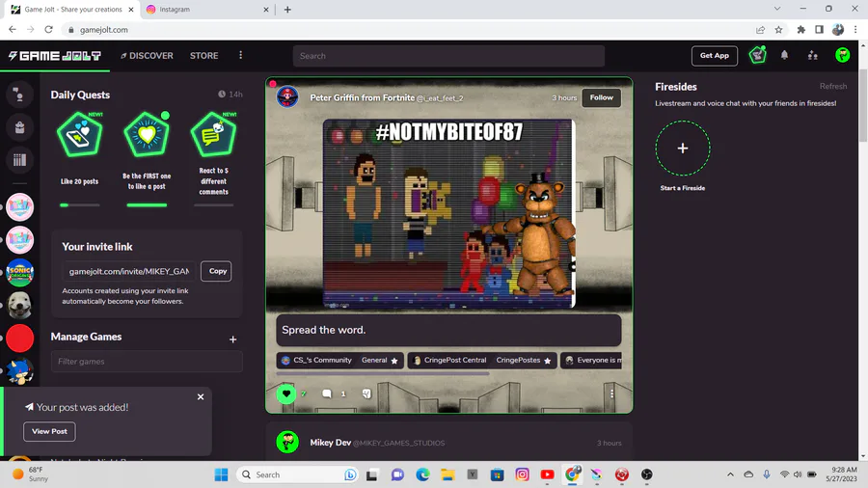Open the CringePost Central CringePostes tag
This screenshot has height=488, width=868.
pos(482,360)
